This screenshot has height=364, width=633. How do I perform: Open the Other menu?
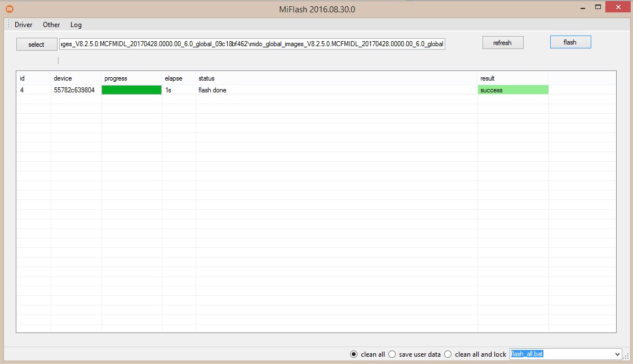point(51,25)
